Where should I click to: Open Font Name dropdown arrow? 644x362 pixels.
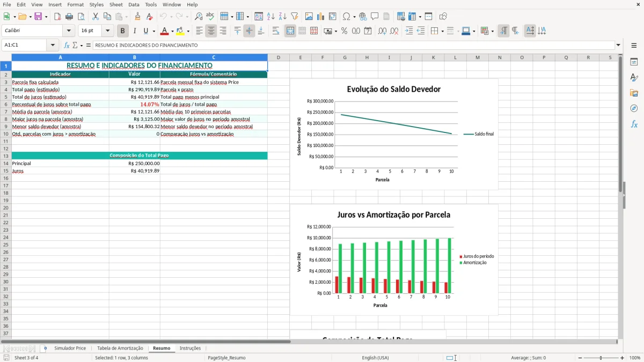tap(69, 31)
